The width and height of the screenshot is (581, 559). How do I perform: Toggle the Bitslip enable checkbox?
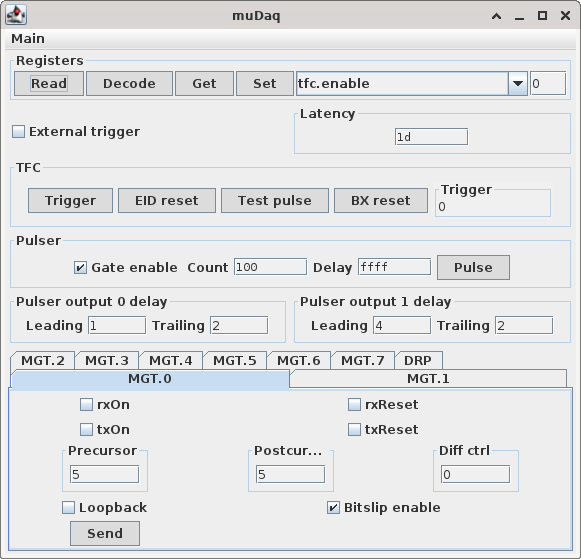(333, 508)
